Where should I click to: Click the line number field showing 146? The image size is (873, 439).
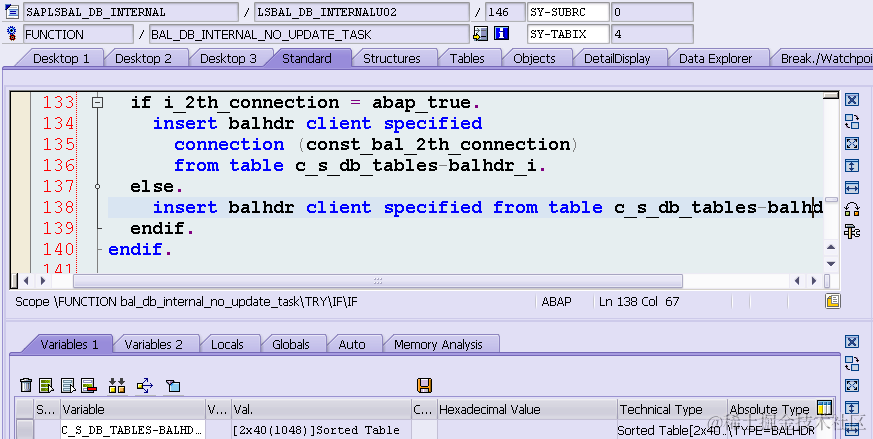(505, 12)
